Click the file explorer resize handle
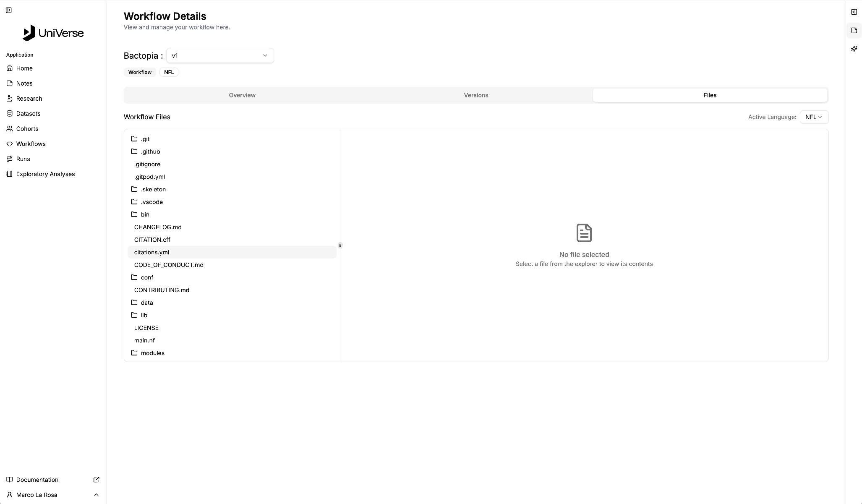The height and width of the screenshot is (504, 862). point(340,245)
